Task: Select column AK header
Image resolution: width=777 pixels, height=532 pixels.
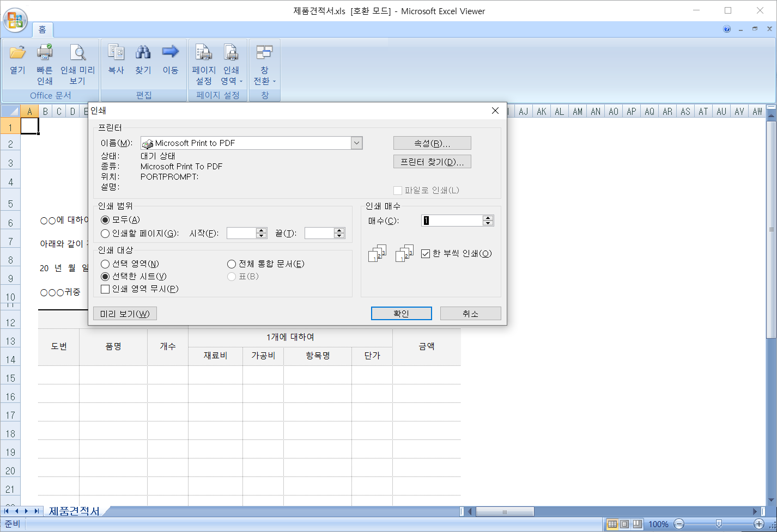Action: coord(542,112)
